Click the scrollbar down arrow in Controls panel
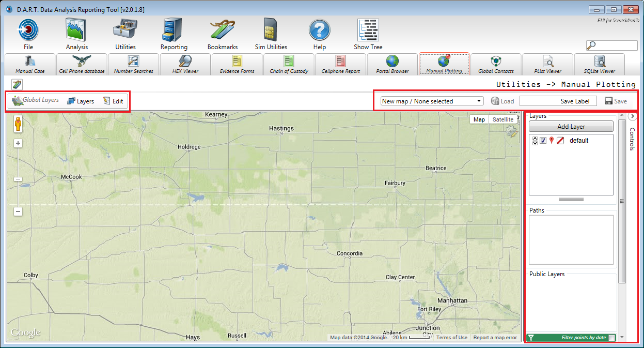 pos(622,338)
